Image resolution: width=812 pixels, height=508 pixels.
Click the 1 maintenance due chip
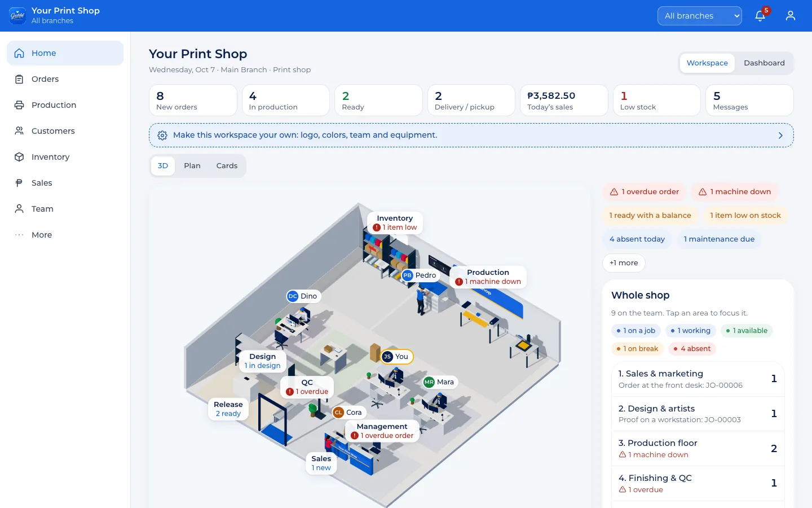tap(719, 239)
